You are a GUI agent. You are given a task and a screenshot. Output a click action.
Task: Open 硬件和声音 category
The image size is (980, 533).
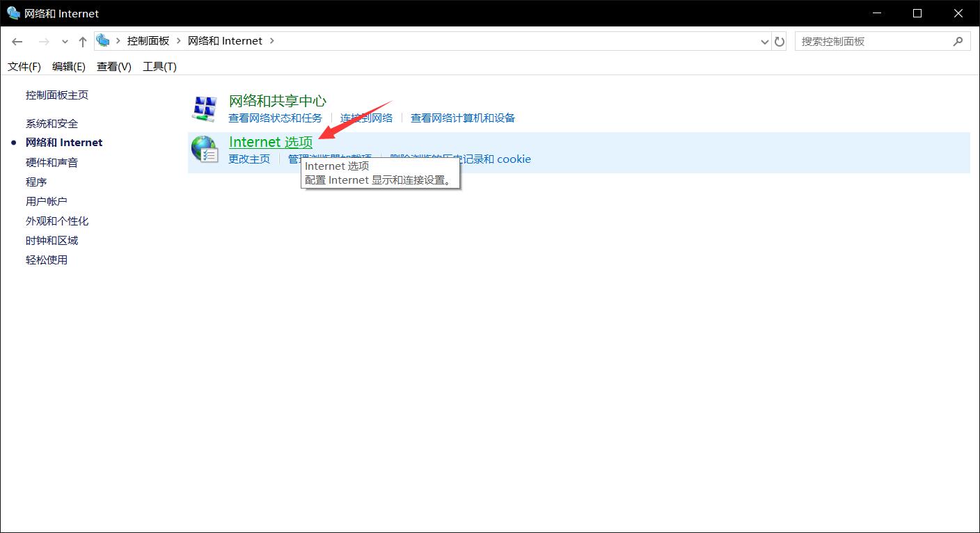tap(52, 162)
